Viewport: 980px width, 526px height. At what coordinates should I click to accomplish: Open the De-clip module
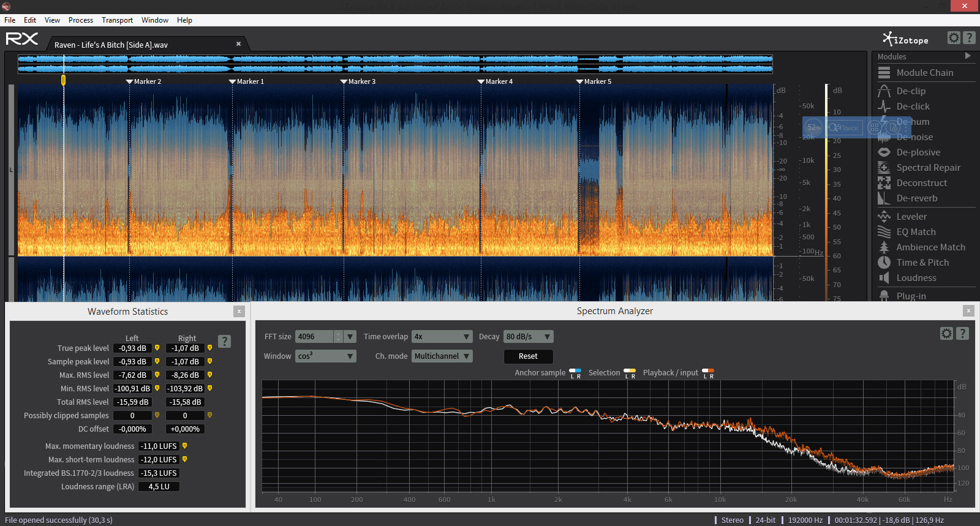point(911,91)
